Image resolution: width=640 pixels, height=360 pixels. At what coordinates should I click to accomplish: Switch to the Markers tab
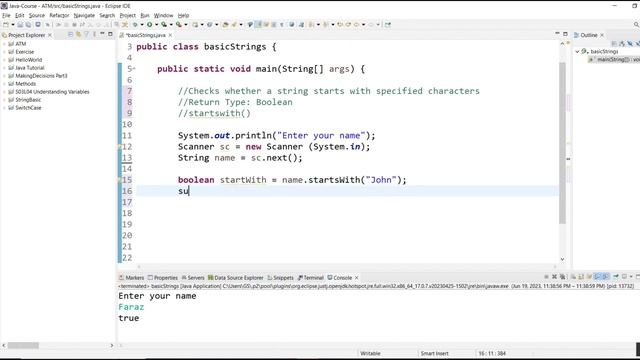coord(131,278)
